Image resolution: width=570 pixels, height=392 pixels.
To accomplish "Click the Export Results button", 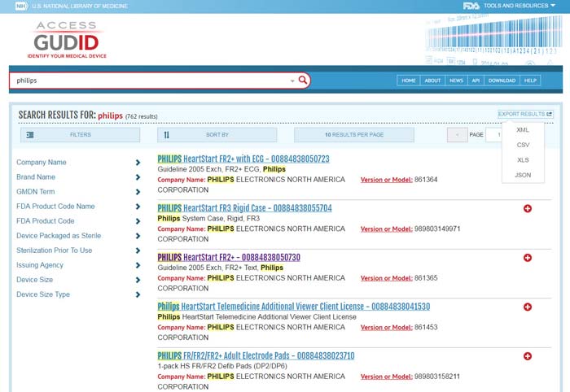I will pos(525,114).
